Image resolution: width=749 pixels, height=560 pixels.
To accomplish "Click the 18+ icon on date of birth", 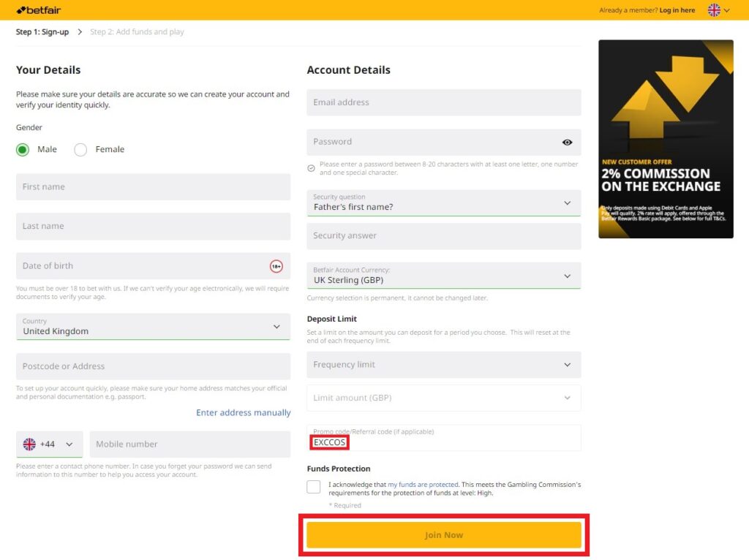I will point(276,266).
